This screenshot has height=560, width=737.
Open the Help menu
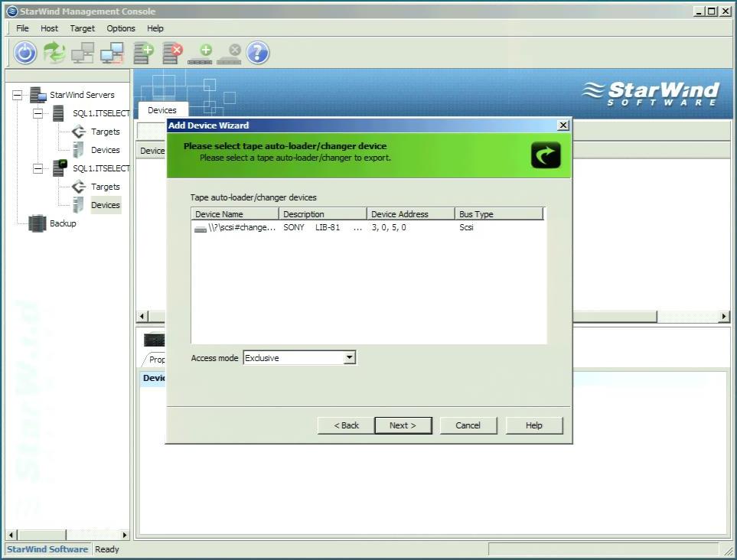[x=155, y=28]
